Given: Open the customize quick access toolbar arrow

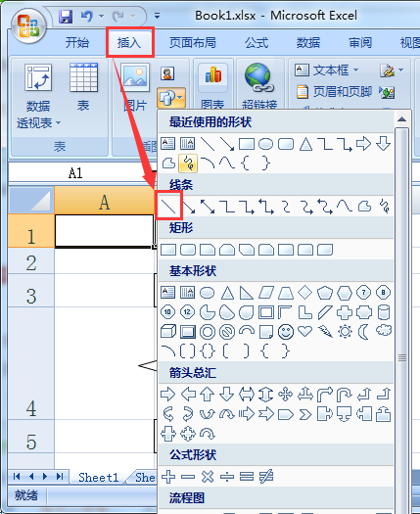Looking at the screenshot, I should pos(158,16).
